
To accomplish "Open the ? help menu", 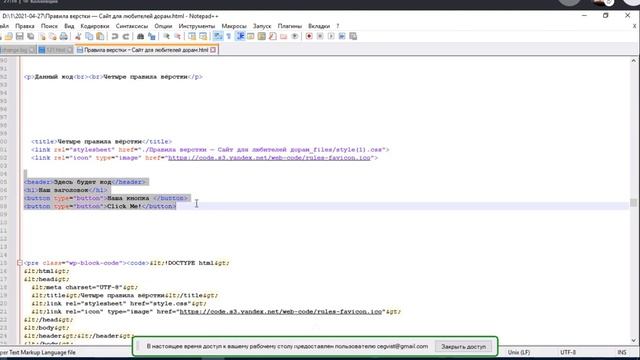I will point(338,26).
